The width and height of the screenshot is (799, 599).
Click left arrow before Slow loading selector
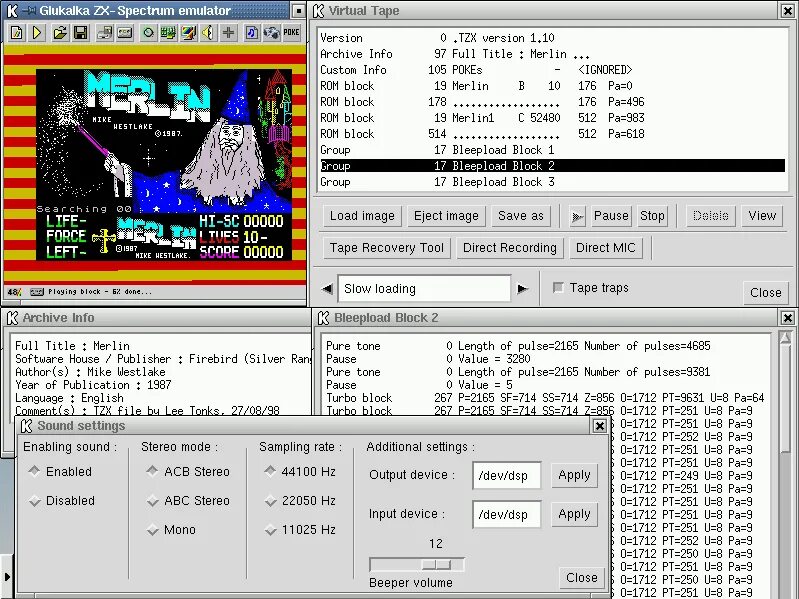click(327, 289)
